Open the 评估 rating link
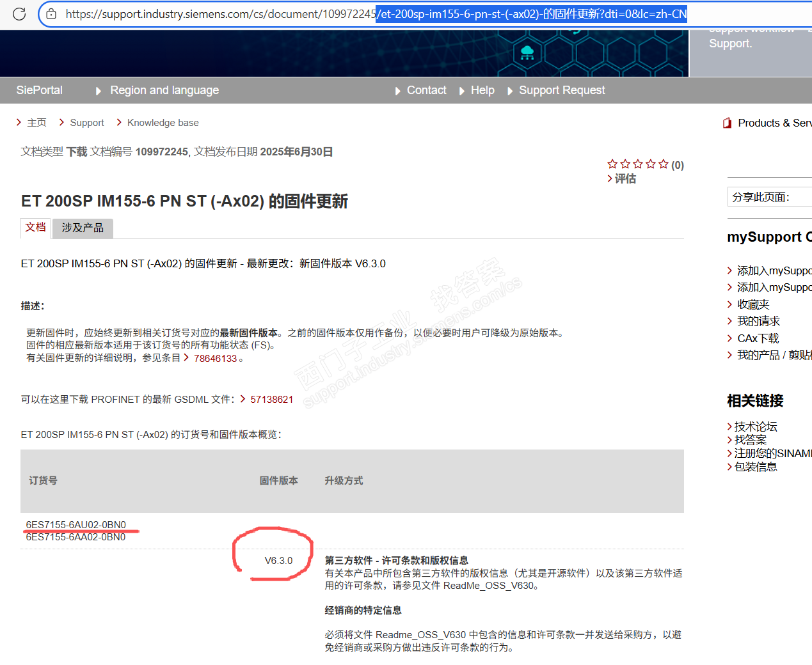This screenshot has height=665, width=812. tap(625, 178)
